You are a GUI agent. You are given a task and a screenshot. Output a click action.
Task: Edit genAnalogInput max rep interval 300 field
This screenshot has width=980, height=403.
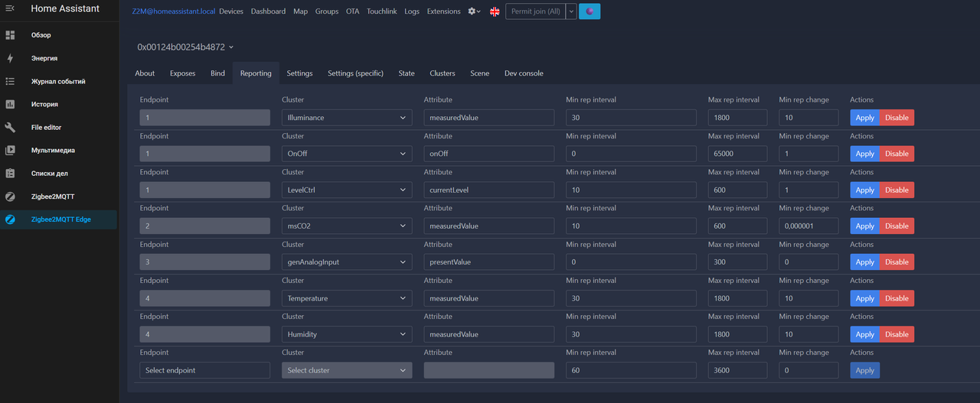coord(738,262)
